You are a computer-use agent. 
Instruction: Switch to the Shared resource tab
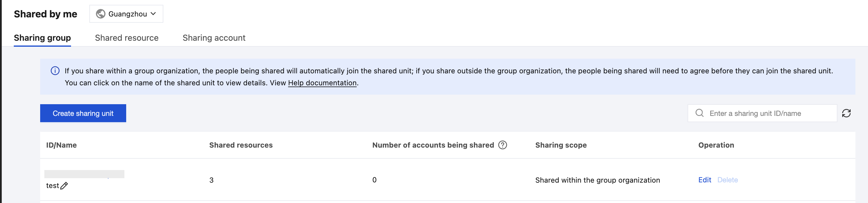127,38
